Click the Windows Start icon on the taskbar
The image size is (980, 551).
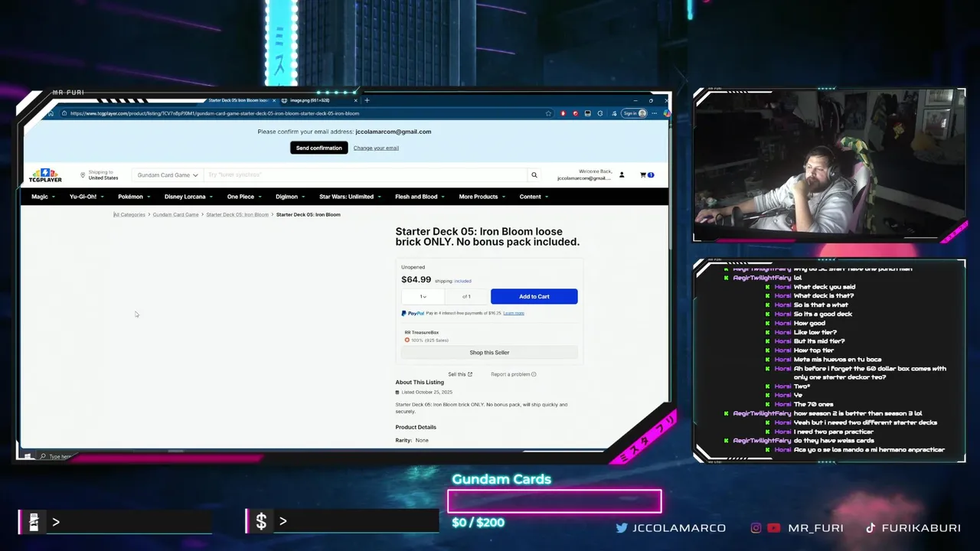28,456
